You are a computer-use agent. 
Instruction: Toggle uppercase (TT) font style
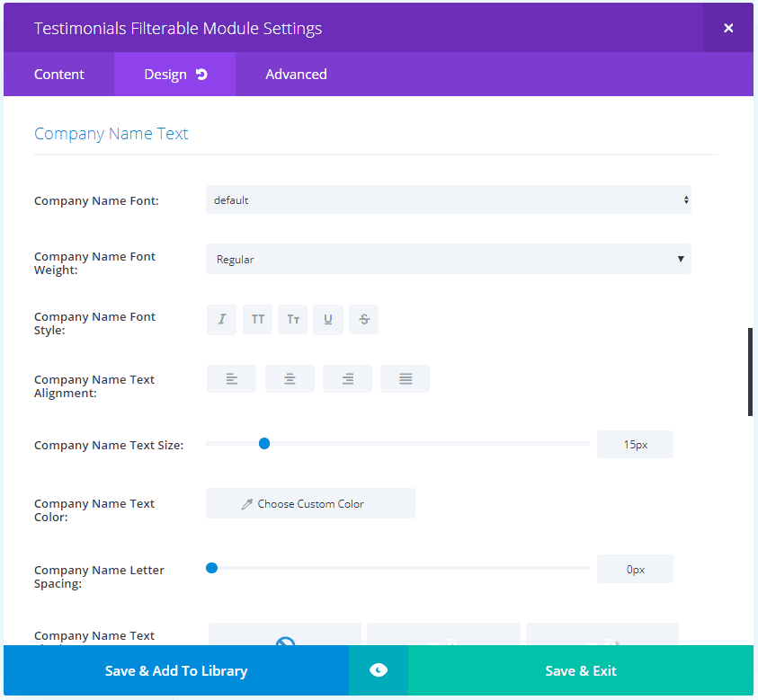coord(257,320)
